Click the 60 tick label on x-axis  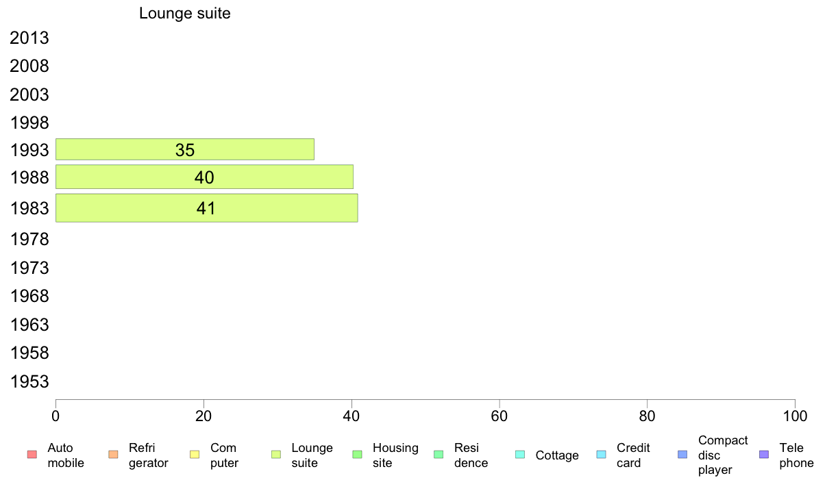500,416
